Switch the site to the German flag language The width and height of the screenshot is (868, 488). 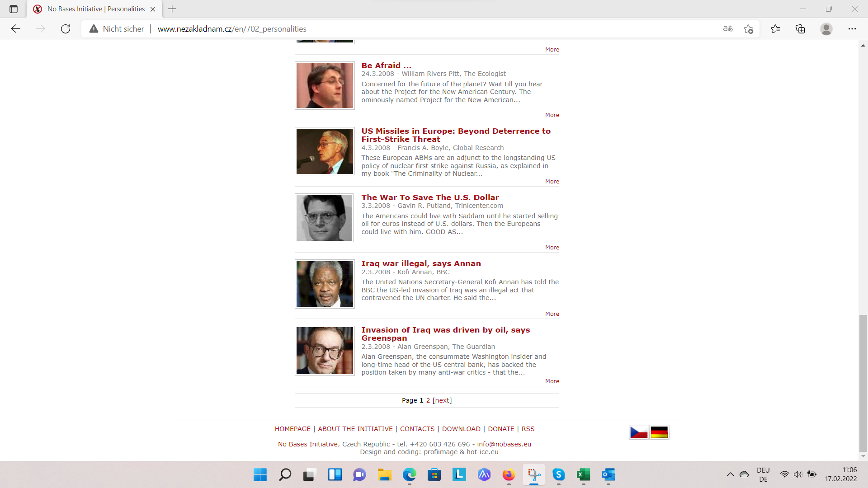click(659, 432)
